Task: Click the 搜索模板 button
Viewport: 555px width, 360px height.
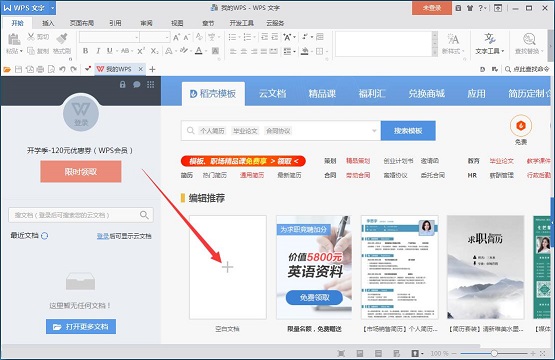Action: (408, 131)
